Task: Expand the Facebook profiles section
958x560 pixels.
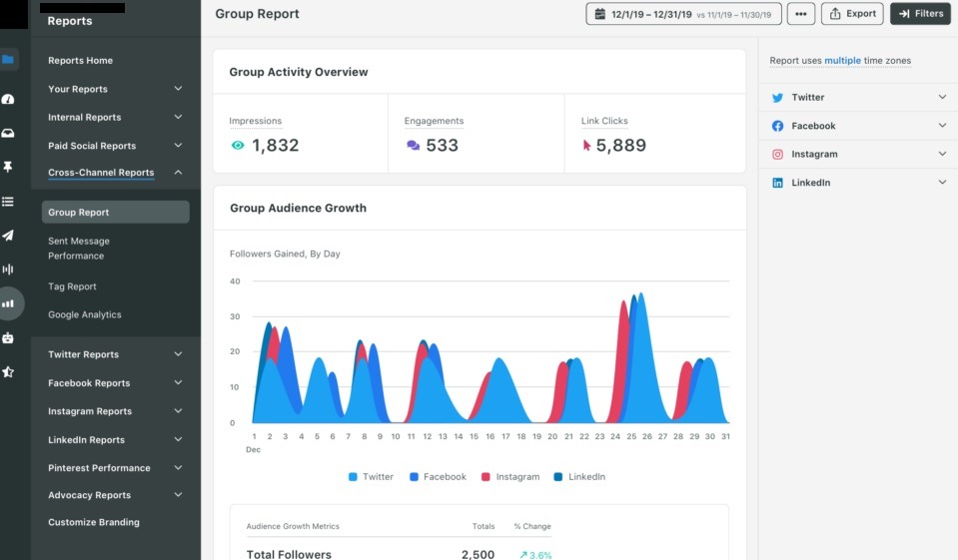Action: click(942, 125)
